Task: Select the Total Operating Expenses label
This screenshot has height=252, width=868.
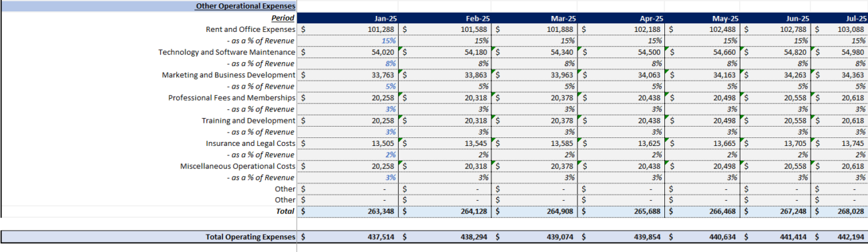Action: (x=250, y=237)
